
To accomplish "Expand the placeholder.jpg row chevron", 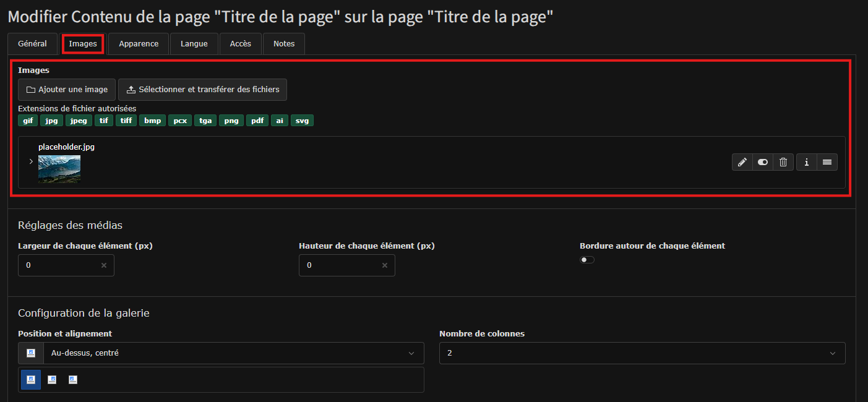I will tap(31, 161).
